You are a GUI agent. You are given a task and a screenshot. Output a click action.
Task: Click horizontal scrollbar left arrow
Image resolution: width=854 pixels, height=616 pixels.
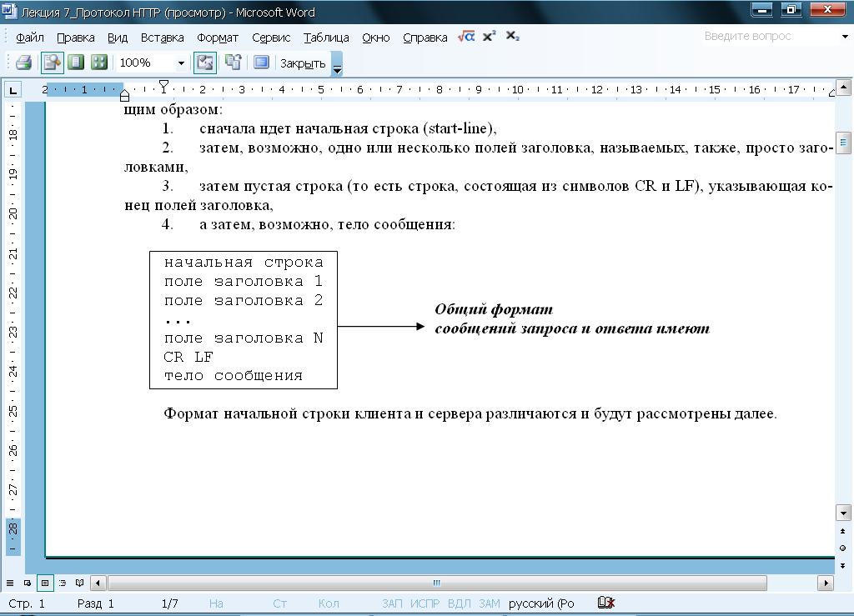(x=98, y=583)
